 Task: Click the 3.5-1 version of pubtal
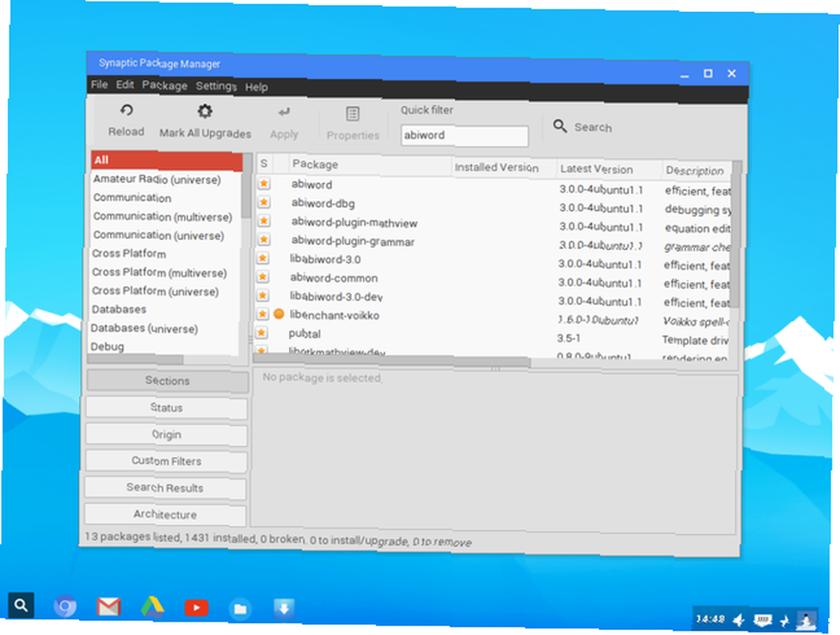[x=569, y=338]
